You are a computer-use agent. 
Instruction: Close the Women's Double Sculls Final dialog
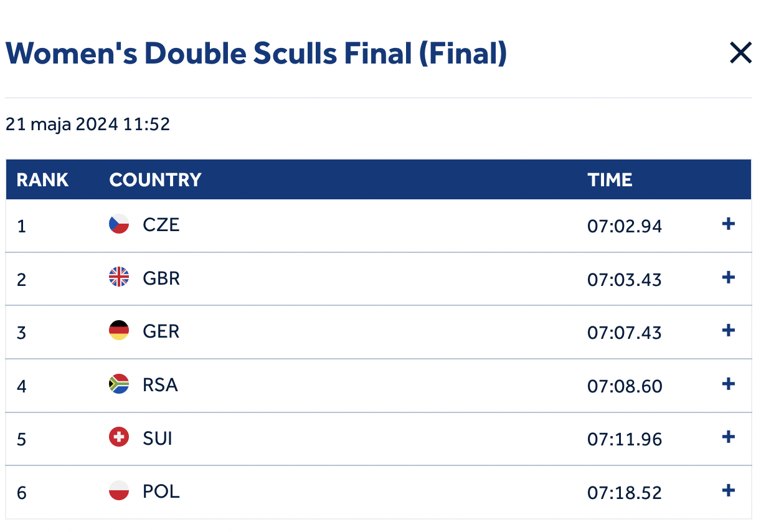click(740, 54)
